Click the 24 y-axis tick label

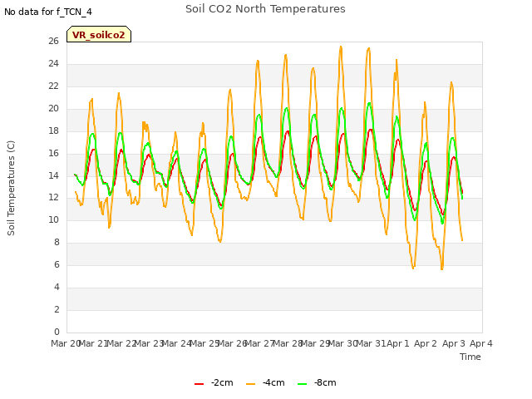53,64
